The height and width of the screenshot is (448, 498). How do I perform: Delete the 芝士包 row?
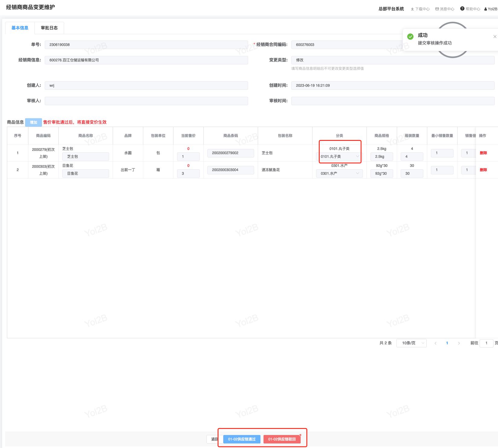click(x=483, y=153)
